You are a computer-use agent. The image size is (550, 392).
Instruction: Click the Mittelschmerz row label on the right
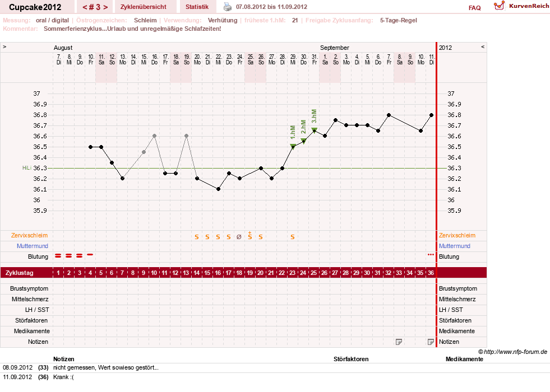(x=457, y=299)
